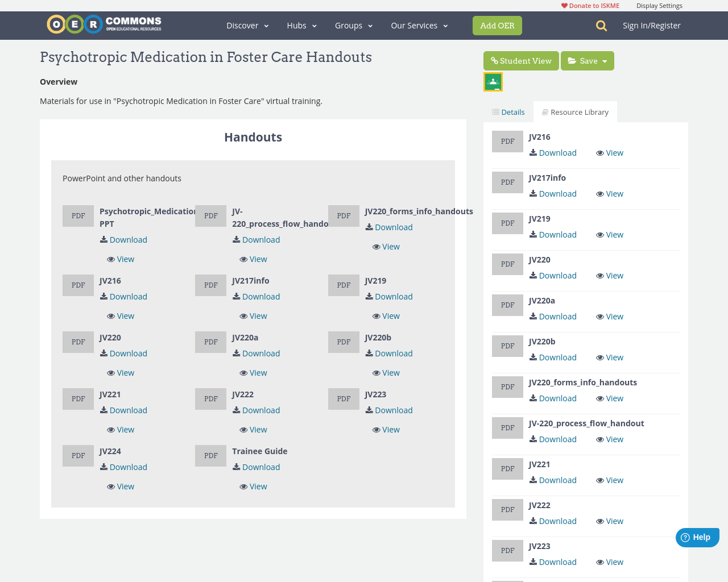Expand the Save dropdown button
This screenshot has height=582, width=728.
(588, 61)
